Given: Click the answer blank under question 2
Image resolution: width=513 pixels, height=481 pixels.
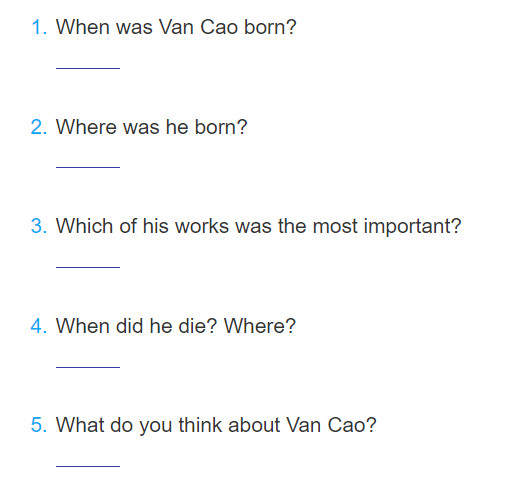Looking at the screenshot, I should tap(88, 167).
